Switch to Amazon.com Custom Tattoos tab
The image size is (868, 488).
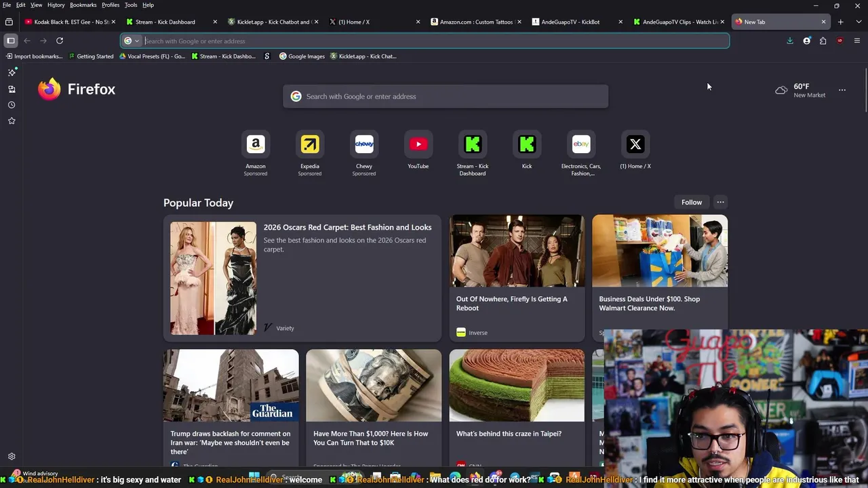(476, 22)
